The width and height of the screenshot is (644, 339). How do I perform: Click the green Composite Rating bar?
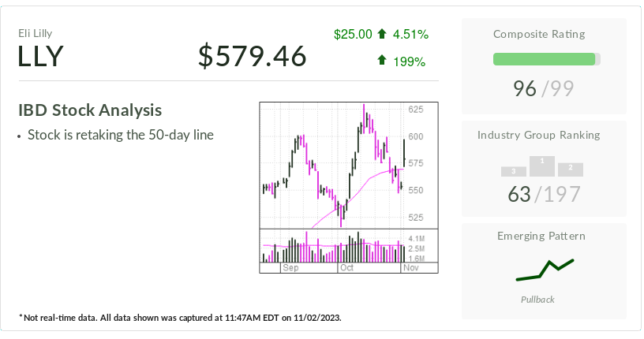[544, 59]
